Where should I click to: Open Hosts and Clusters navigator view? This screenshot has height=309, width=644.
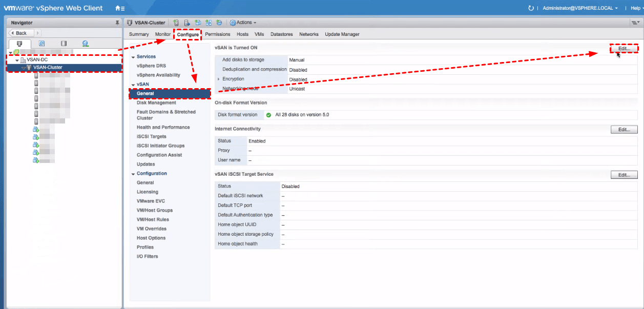tap(19, 44)
